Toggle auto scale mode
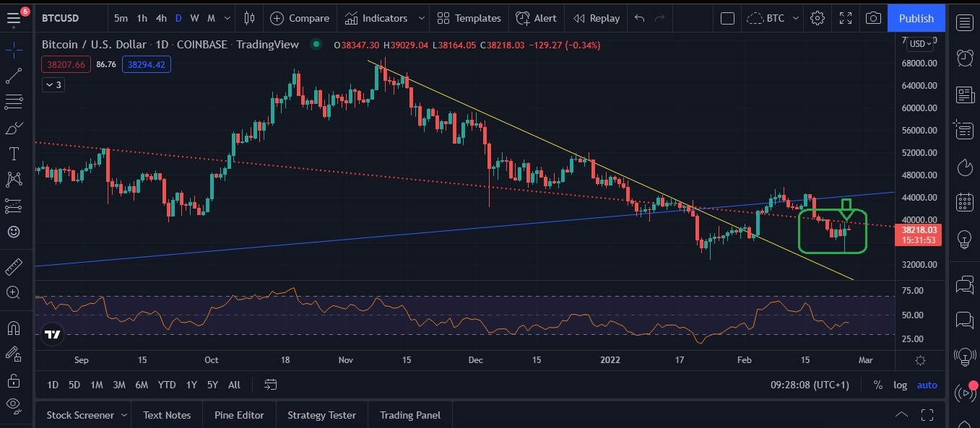The width and height of the screenshot is (980, 428). [x=927, y=385]
